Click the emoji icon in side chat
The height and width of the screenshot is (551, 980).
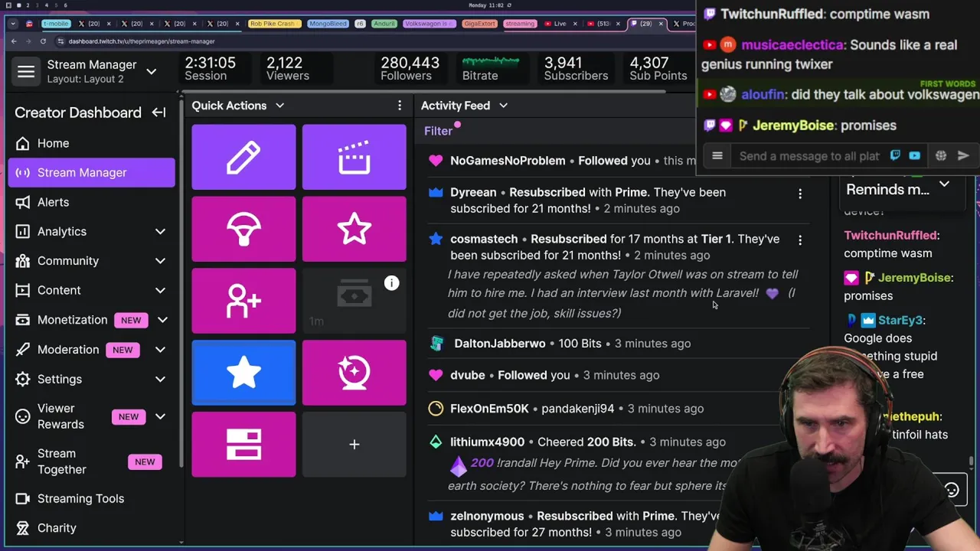coord(952,491)
